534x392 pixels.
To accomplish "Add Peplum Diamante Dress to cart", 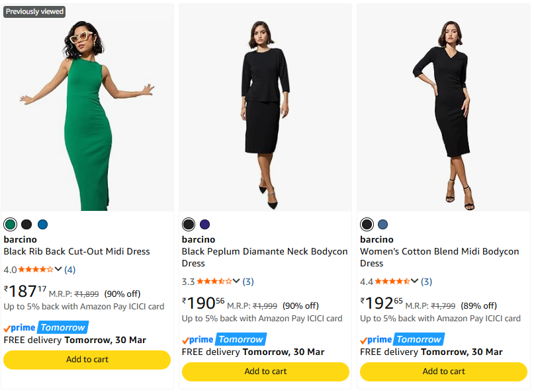I will [x=265, y=372].
